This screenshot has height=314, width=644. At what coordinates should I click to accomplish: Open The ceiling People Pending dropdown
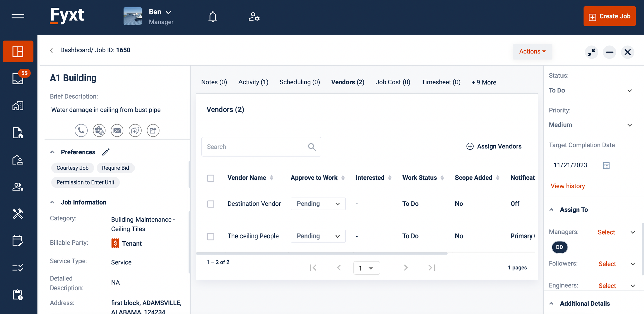[x=318, y=236]
